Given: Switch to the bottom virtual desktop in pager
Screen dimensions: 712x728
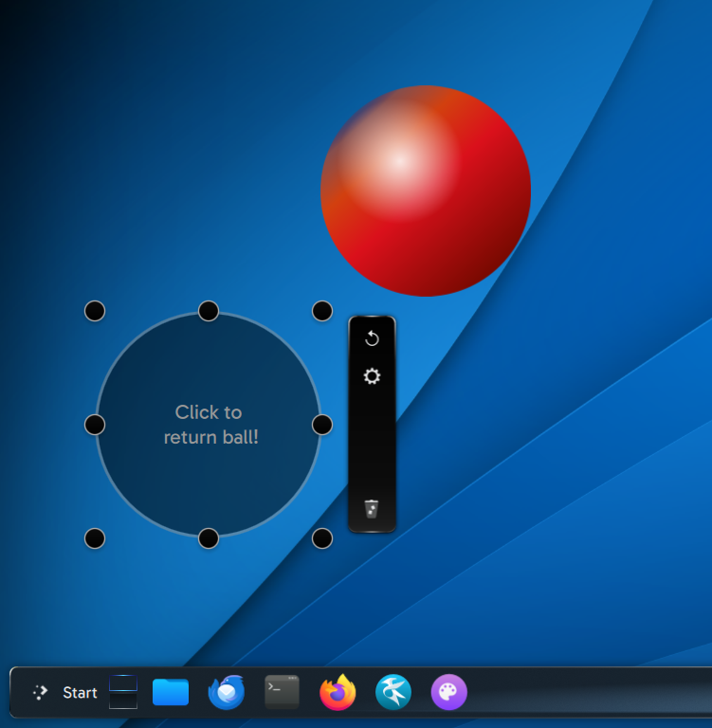Looking at the screenshot, I should (x=124, y=701).
